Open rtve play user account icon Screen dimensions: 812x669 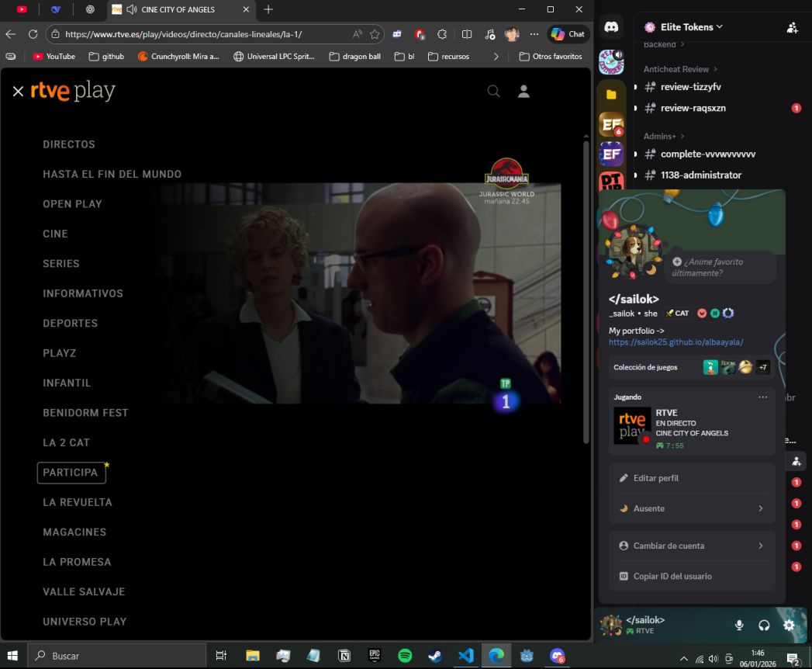pyautogui.click(x=523, y=92)
